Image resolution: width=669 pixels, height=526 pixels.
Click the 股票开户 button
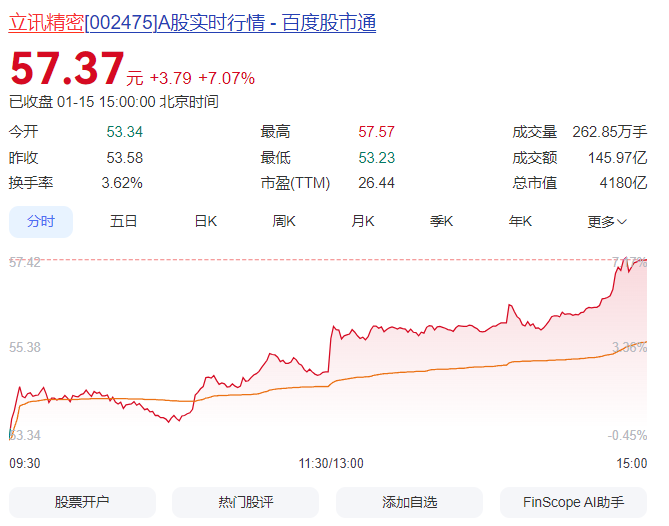pyautogui.click(x=82, y=502)
